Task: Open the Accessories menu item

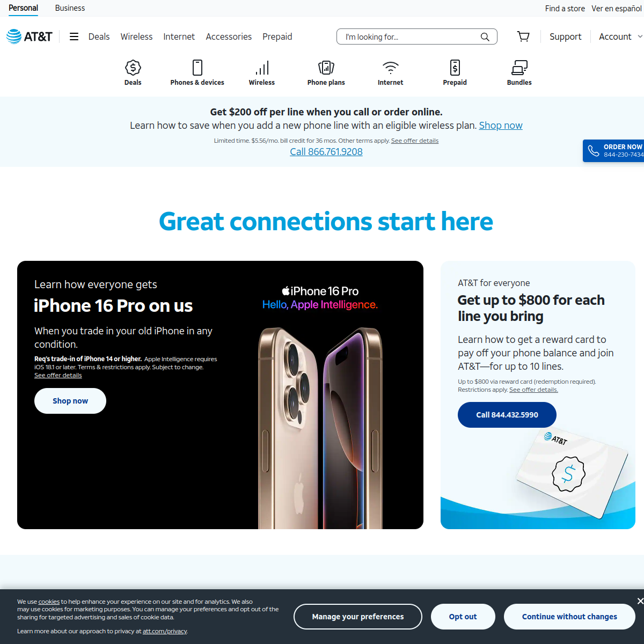Action: [x=229, y=36]
